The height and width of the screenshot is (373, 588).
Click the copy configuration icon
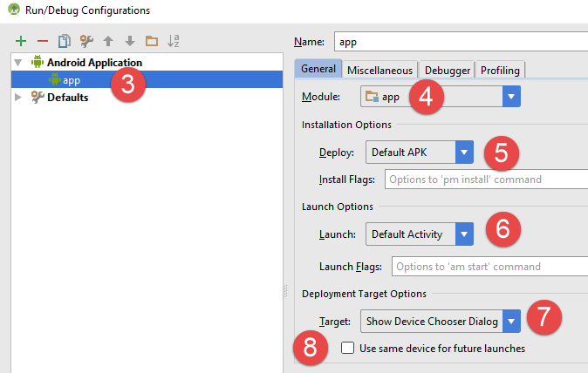tap(64, 41)
